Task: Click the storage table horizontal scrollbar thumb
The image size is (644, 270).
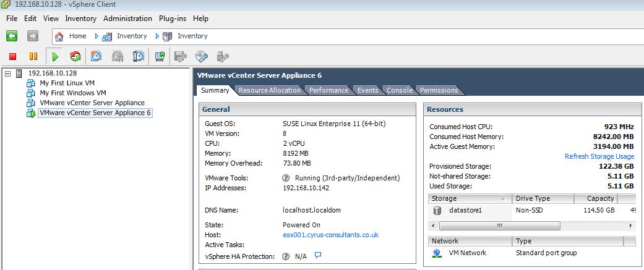Action: [499, 226]
